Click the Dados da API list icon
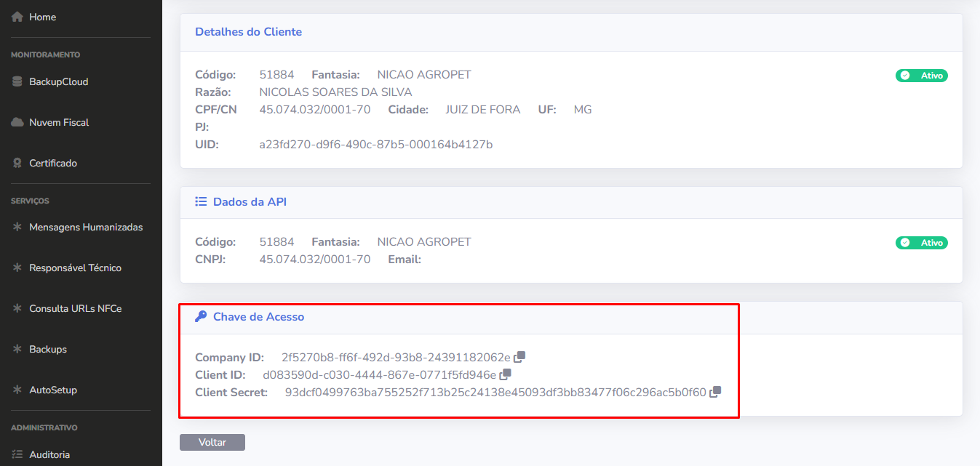The height and width of the screenshot is (466, 980). coord(201,202)
